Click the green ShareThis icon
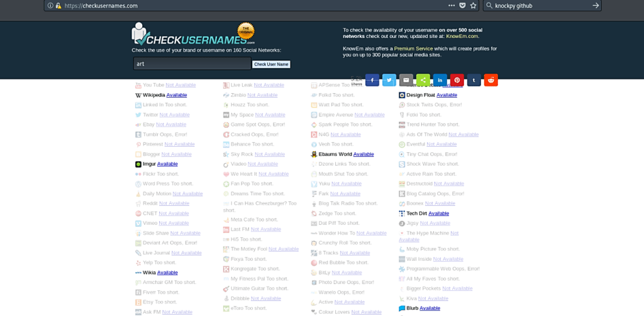Image resolution: width=644 pixels, height=316 pixels. click(423, 80)
